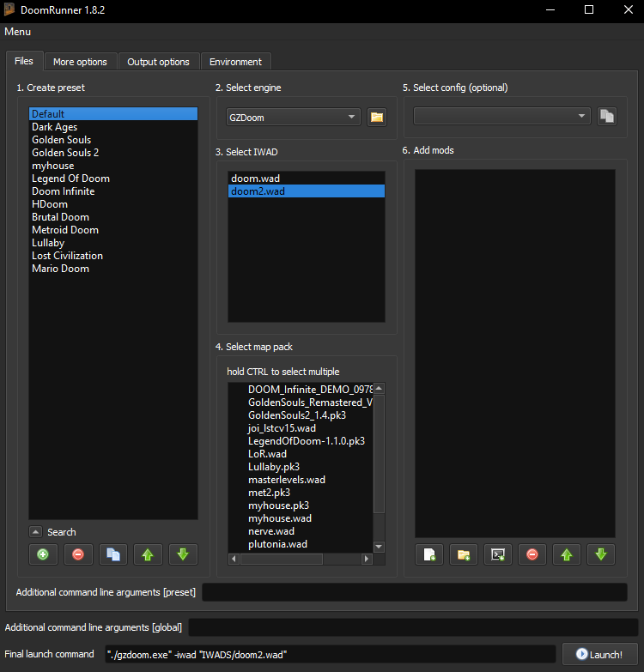The height and width of the screenshot is (672, 644).
Task: Add mod directory folder icon
Action: click(x=464, y=554)
